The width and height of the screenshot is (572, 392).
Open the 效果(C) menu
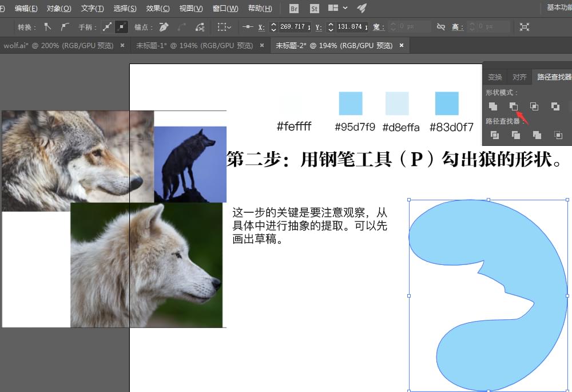pyautogui.click(x=158, y=8)
